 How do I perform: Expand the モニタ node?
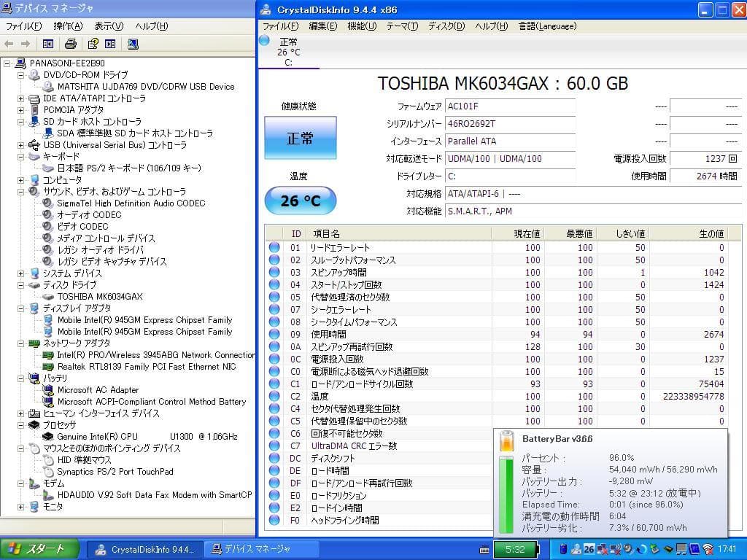[20, 507]
